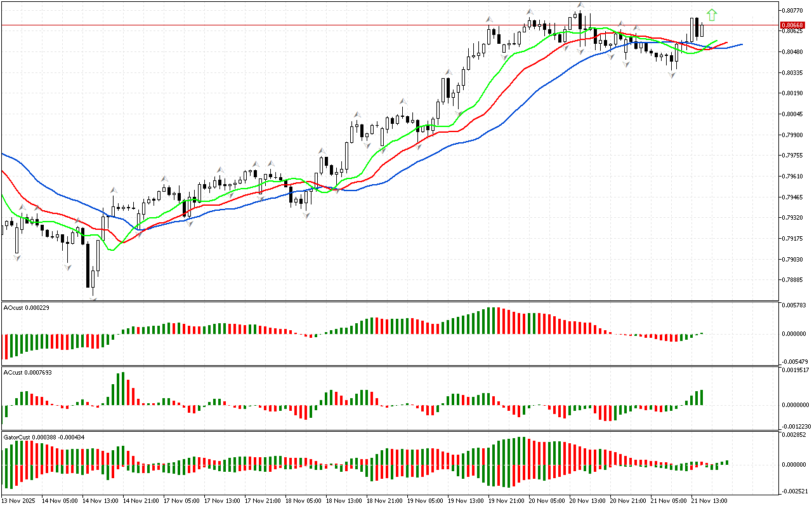Viewport: 812px width, 508px height.
Task: Select the blue Alligator jaw line end
Action: click(742, 44)
